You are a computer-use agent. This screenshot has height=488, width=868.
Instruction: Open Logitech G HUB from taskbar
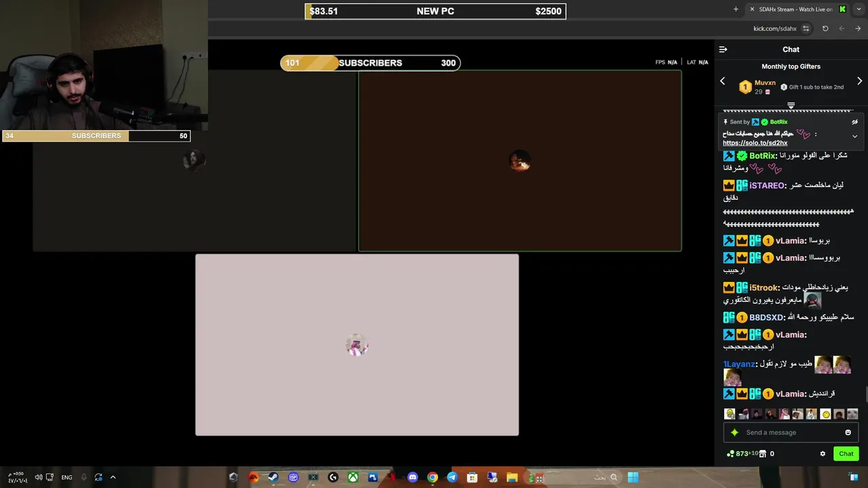[x=333, y=477]
